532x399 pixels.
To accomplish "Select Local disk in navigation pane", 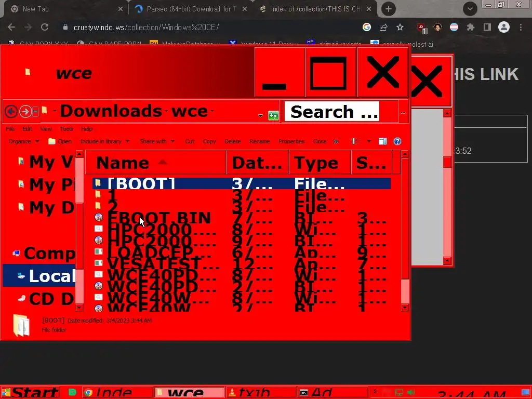I will pyautogui.click(x=39, y=276).
